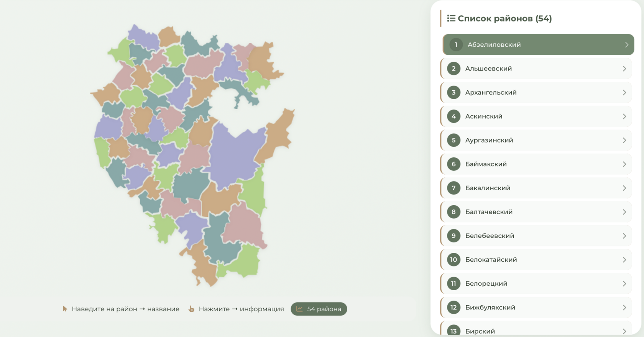Click the cursor icon near Наведите на район
This screenshot has height=337, width=644.
pos(65,309)
